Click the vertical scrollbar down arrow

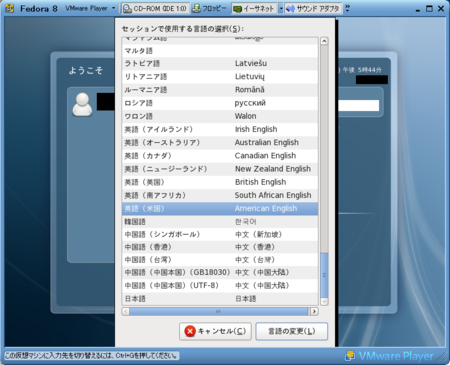pyautogui.click(x=324, y=301)
